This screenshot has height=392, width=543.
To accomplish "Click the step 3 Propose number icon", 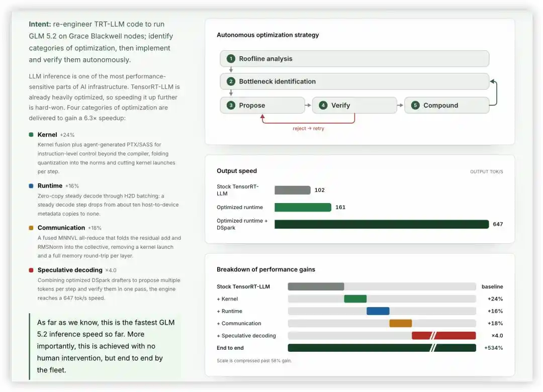I will coord(231,105).
